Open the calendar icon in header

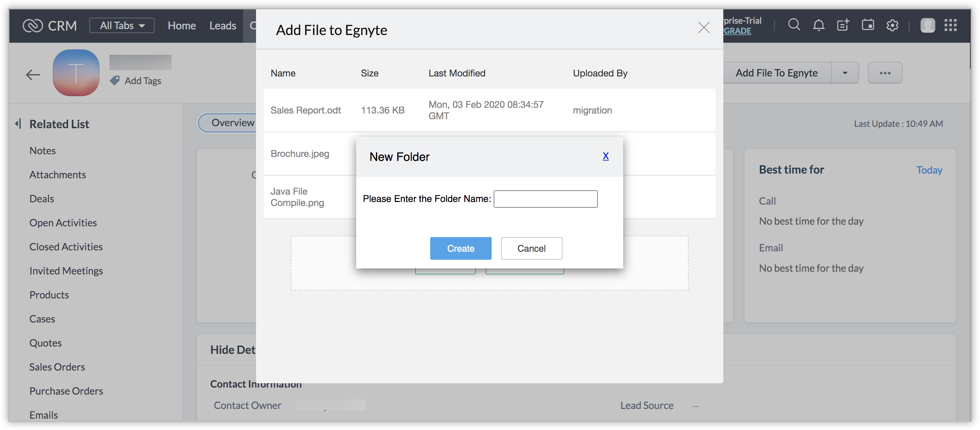click(x=868, y=25)
